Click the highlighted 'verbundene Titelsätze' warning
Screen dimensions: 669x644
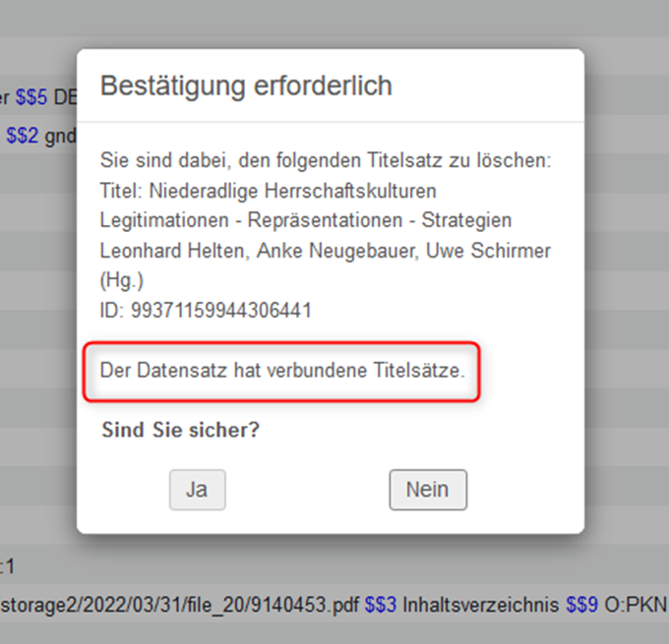tap(281, 372)
